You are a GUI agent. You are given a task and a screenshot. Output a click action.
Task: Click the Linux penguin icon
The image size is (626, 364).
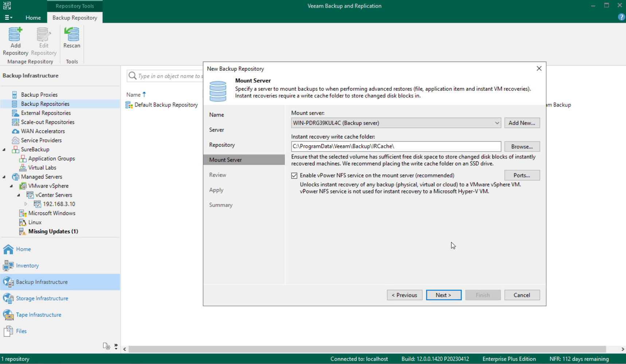point(23,222)
